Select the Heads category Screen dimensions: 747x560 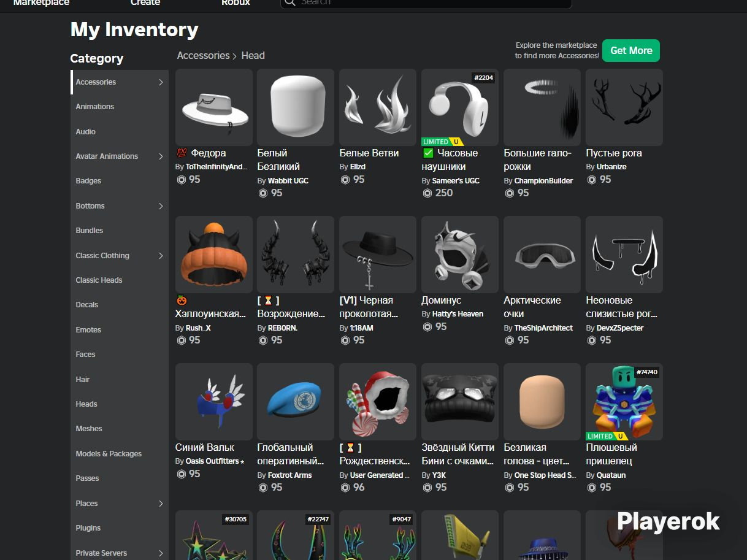[x=120, y=404]
